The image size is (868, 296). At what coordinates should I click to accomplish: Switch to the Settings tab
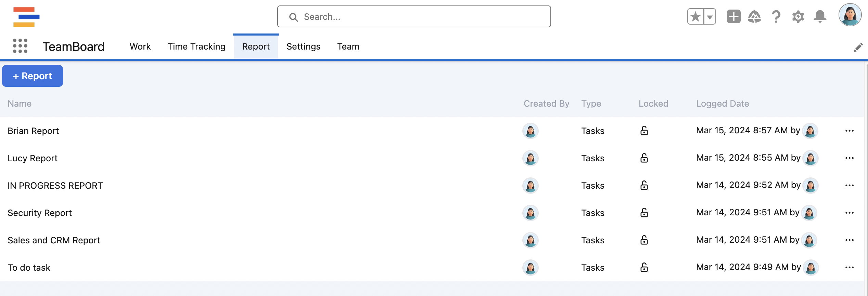pos(303,46)
